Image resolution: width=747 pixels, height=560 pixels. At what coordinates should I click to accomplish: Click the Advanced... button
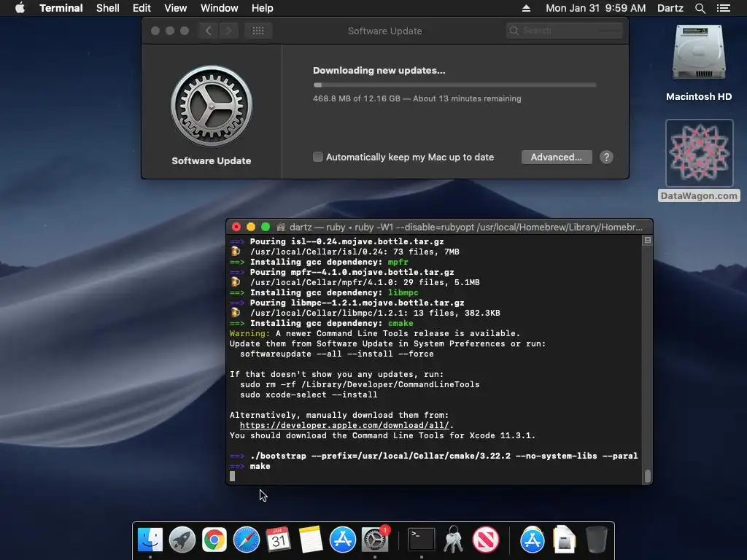[x=557, y=157]
